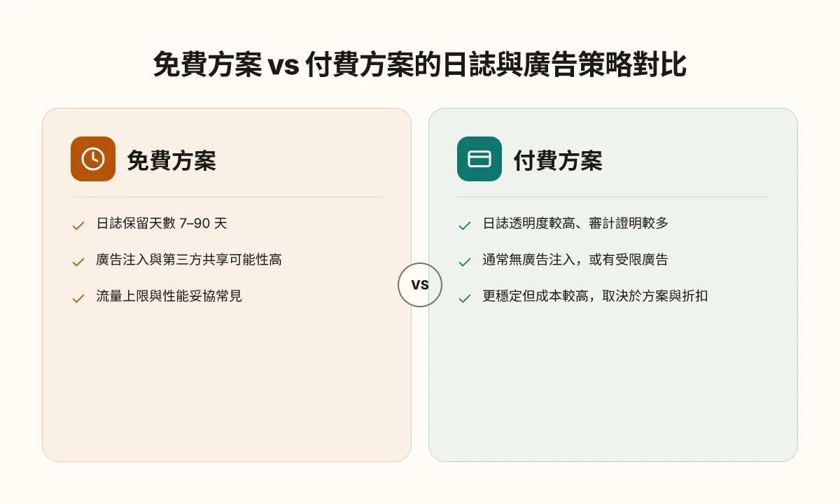The width and height of the screenshot is (840, 504).
Task: Click the orange clock icon for 免費方案
Action: pyautogui.click(x=93, y=159)
